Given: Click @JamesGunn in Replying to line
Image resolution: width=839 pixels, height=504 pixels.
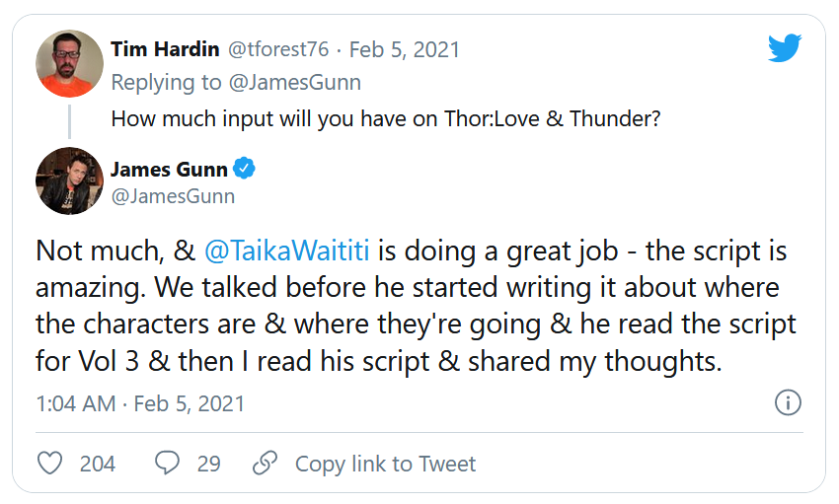Looking at the screenshot, I should [x=301, y=82].
